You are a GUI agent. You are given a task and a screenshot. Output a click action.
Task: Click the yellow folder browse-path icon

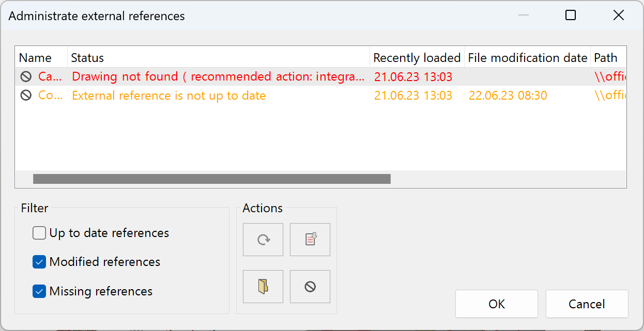pyautogui.click(x=263, y=287)
